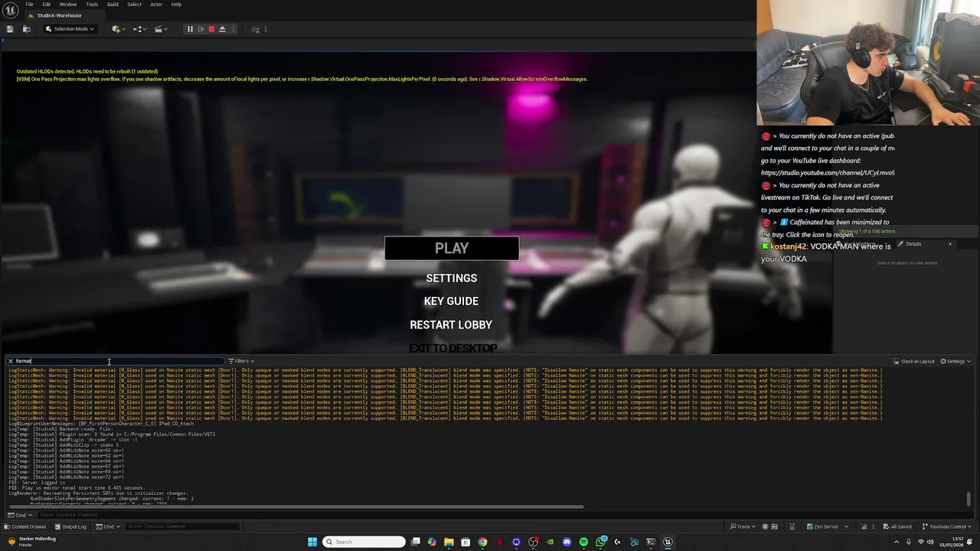Open the output log Settings dropdown
Image resolution: width=980 pixels, height=551 pixels.
tap(955, 361)
